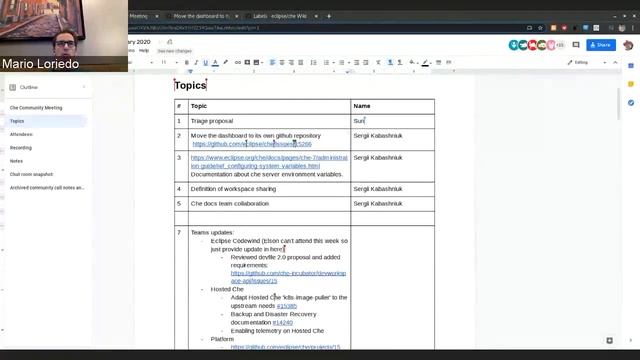Screen dimensions: 640x360
Task: Go to Archived community call notes outline item
Action: (47, 188)
